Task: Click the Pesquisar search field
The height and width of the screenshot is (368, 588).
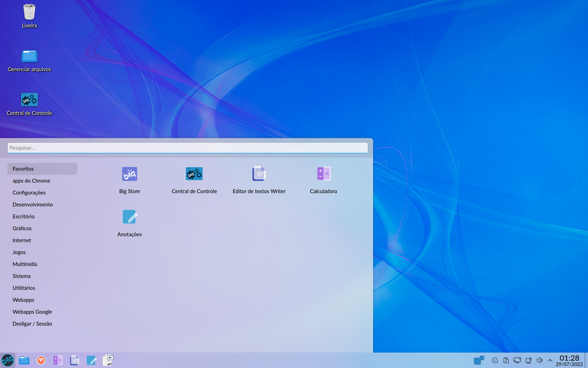Action: 188,148
